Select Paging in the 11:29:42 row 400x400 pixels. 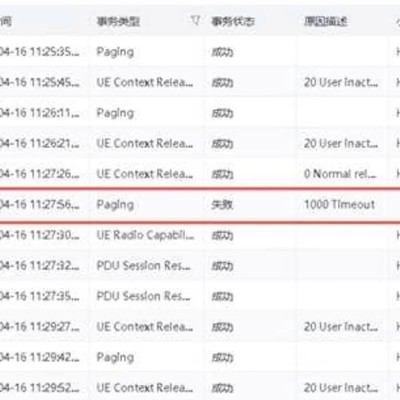tap(115, 358)
